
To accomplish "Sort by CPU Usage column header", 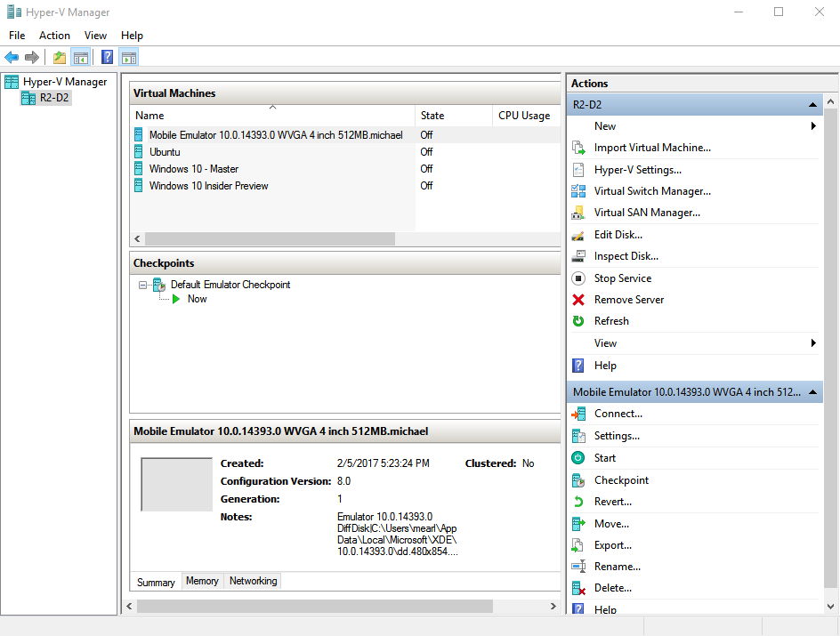I will (x=526, y=115).
